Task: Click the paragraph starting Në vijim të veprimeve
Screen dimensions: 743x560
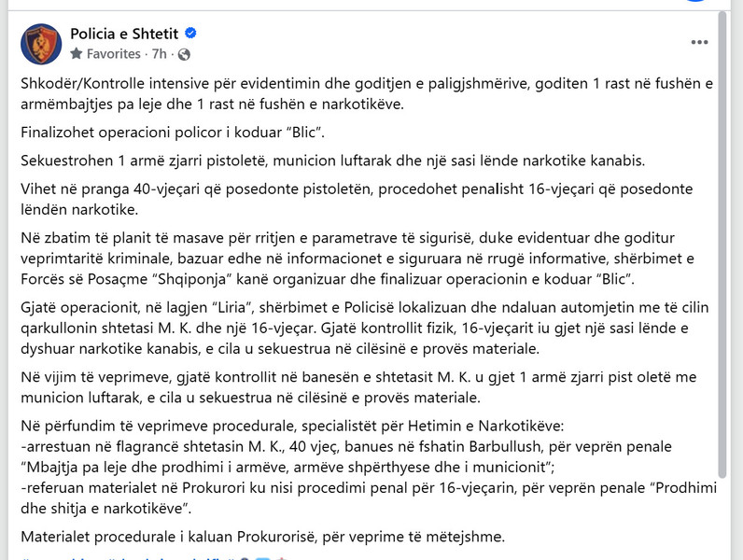Action: pos(358,387)
